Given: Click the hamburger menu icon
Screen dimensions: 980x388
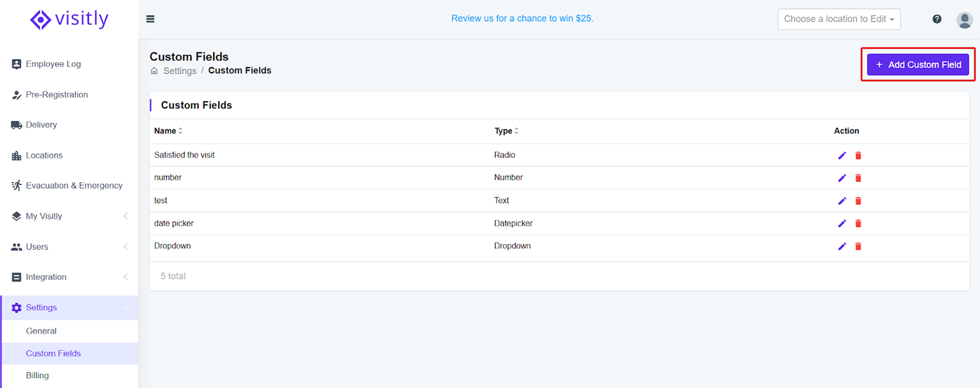Looking at the screenshot, I should click(150, 19).
